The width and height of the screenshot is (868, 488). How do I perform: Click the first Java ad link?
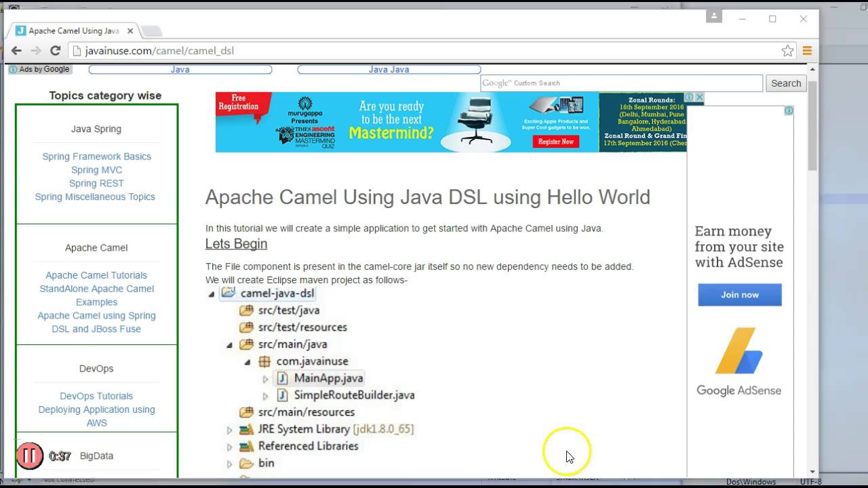tap(180, 69)
